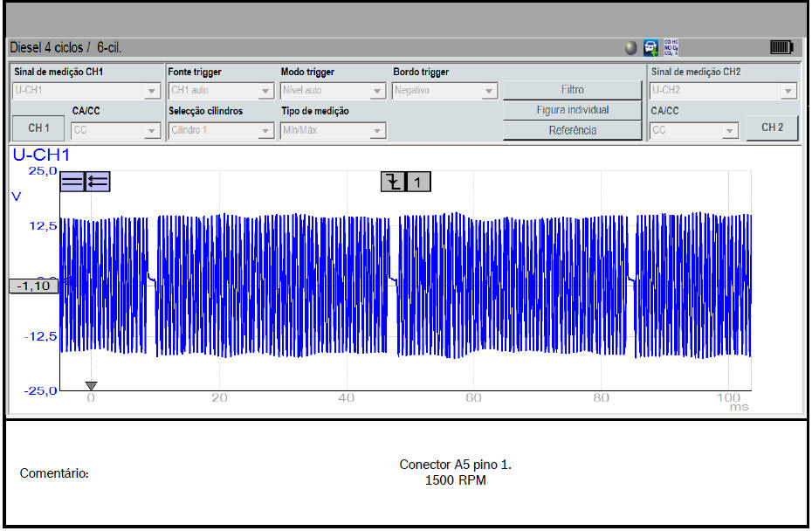Toggle the CH 2 channel button
812x531 pixels.
[x=772, y=128]
